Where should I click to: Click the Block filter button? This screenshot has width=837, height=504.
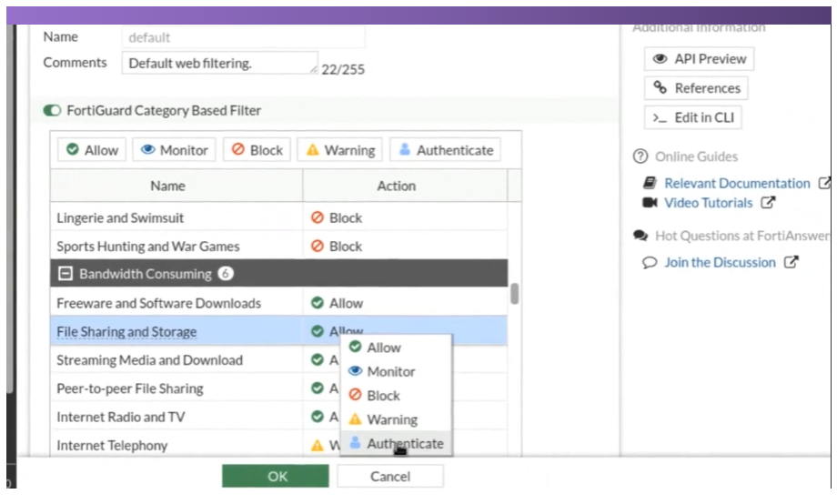(257, 150)
